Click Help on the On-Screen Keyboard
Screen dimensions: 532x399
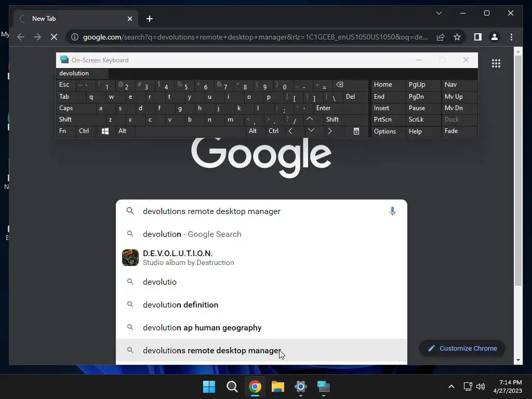click(423, 131)
